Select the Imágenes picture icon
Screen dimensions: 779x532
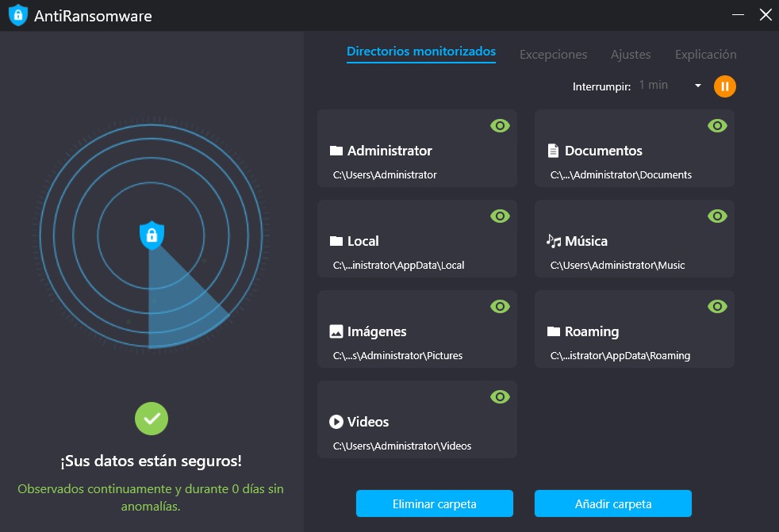point(336,331)
